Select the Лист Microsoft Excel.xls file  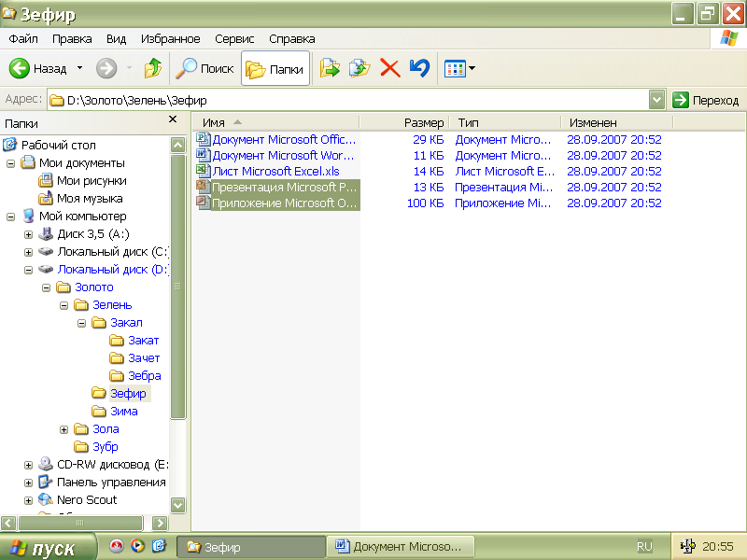coord(275,171)
